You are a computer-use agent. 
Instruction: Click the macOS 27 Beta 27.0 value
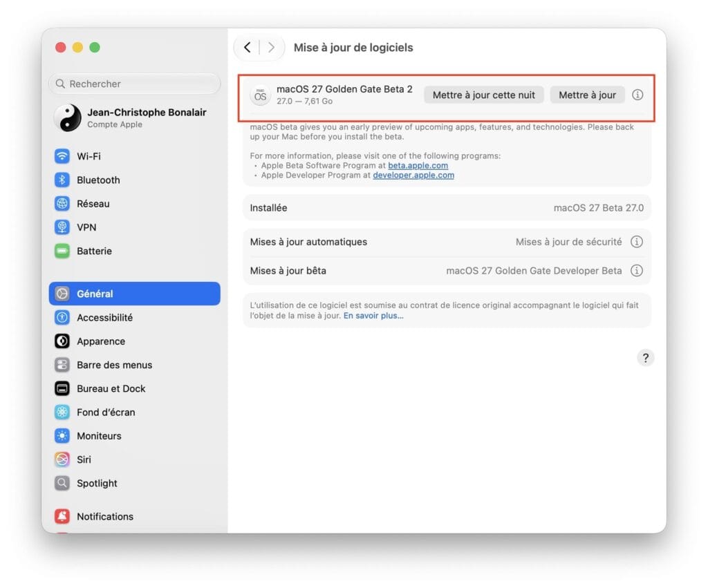click(x=599, y=207)
